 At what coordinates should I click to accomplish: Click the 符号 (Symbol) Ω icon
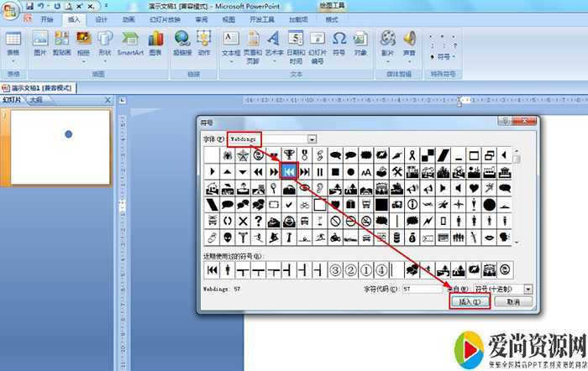click(x=339, y=39)
